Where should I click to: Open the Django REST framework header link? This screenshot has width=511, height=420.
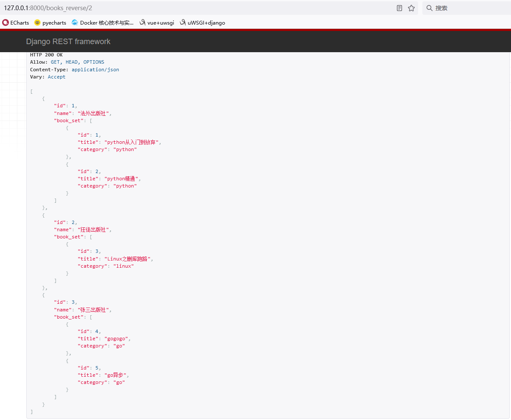pyautogui.click(x=68, y=42)
